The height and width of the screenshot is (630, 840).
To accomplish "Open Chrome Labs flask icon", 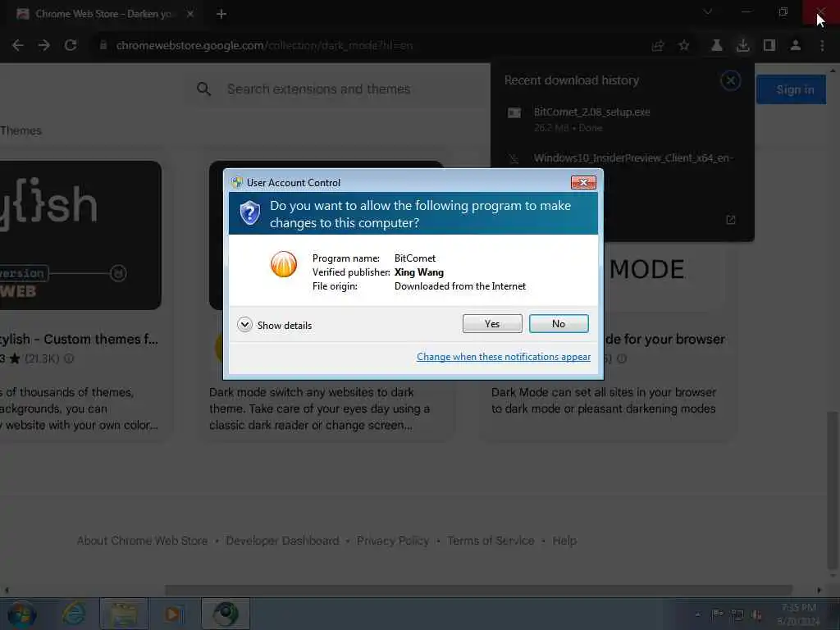I will tap(716, 46).
